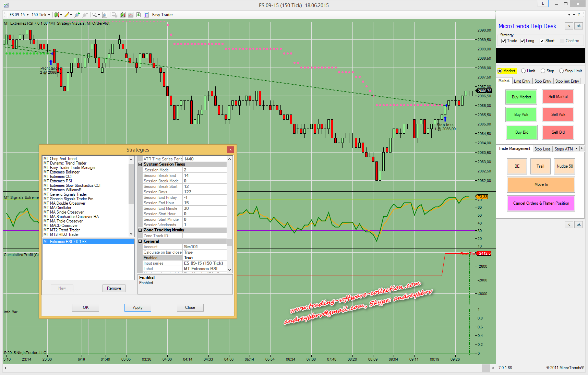Select MT MACD Crossover in strategy list
588x375 pixels.
(x=61, y=226)
